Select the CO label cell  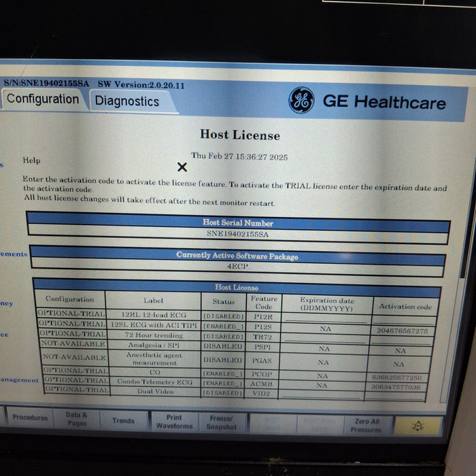[155, 372]
